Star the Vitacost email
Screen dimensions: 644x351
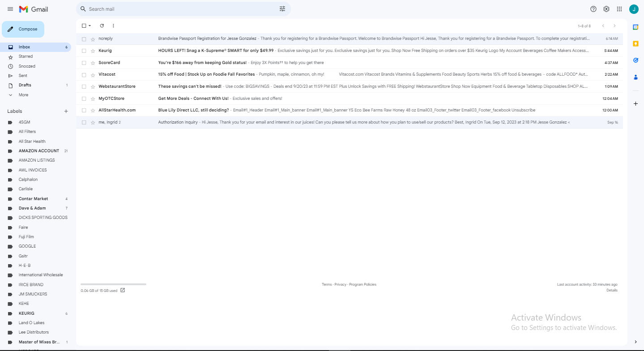pos(93,75)
